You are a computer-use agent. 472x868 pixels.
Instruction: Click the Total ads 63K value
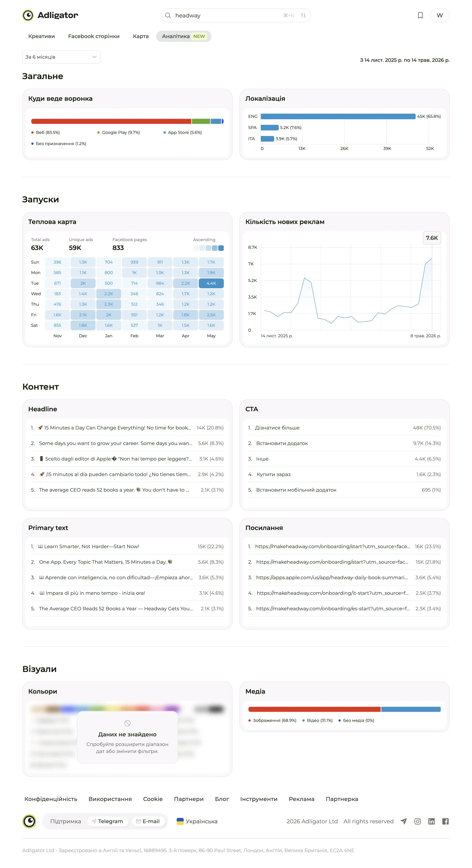click(37, 248)
